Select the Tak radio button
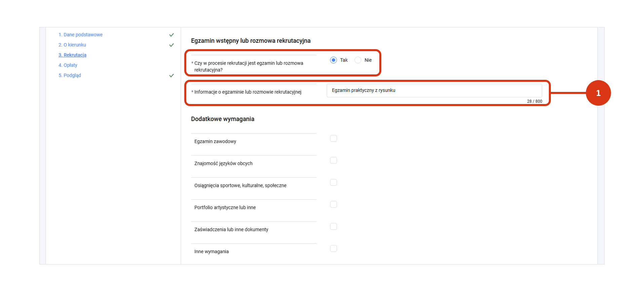Screen dimensions: 644x306 tap(333, 60)
